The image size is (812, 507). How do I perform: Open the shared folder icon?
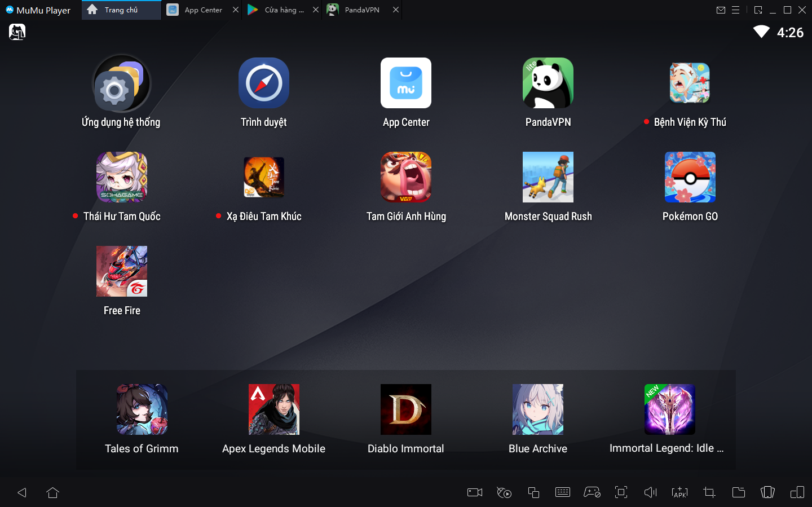[739, 492]
